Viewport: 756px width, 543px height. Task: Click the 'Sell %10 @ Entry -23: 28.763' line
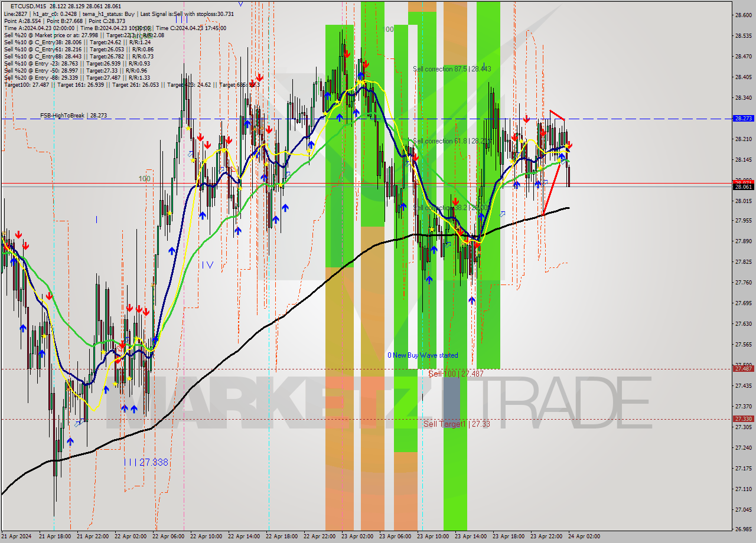pyautogui.click(x=77, y=63)
